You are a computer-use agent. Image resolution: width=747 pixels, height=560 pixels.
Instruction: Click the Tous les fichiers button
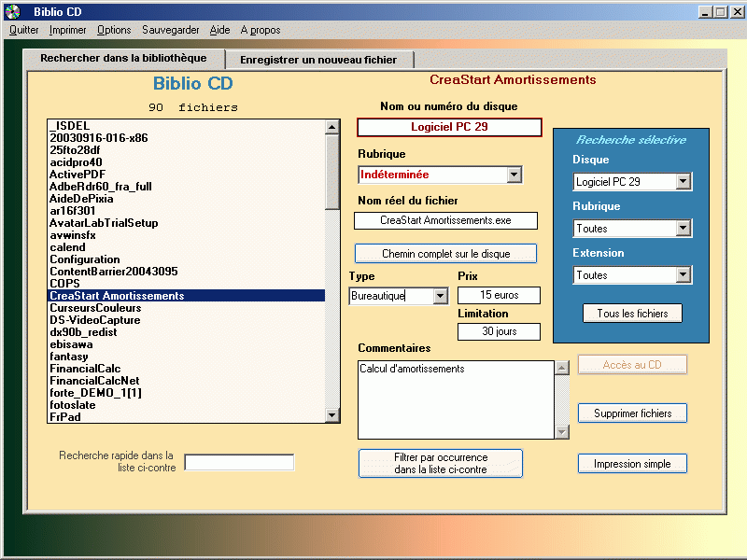[x=632, y=314]
